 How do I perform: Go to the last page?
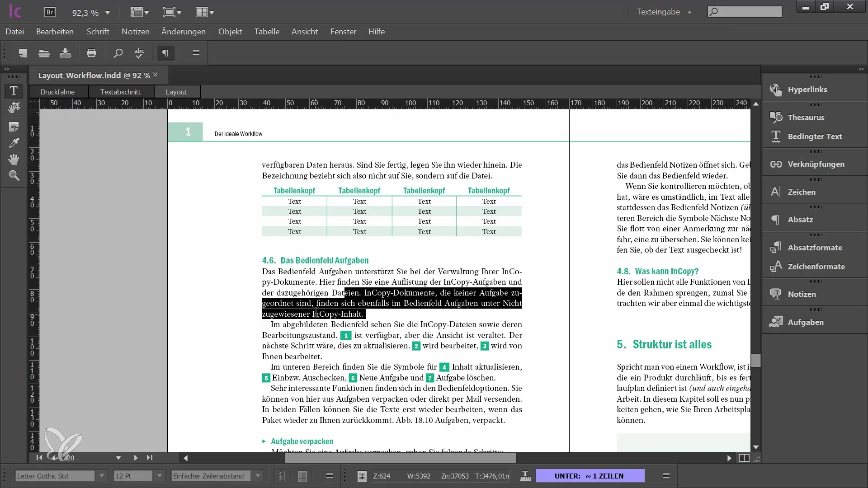149,458
